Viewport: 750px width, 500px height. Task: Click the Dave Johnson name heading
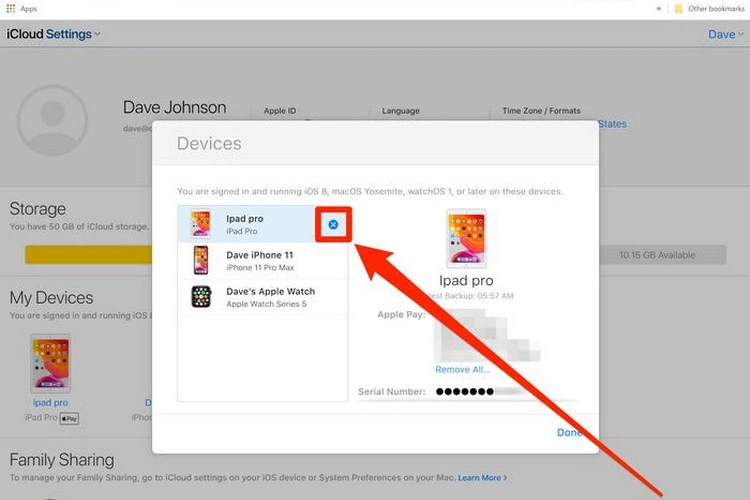(175, 107)
